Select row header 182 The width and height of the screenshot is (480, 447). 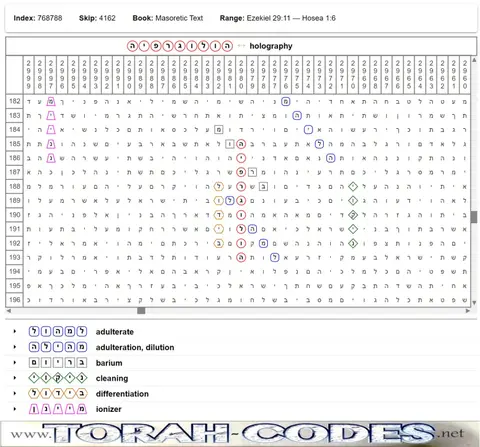pyautogui.click(x=14, y=101)
